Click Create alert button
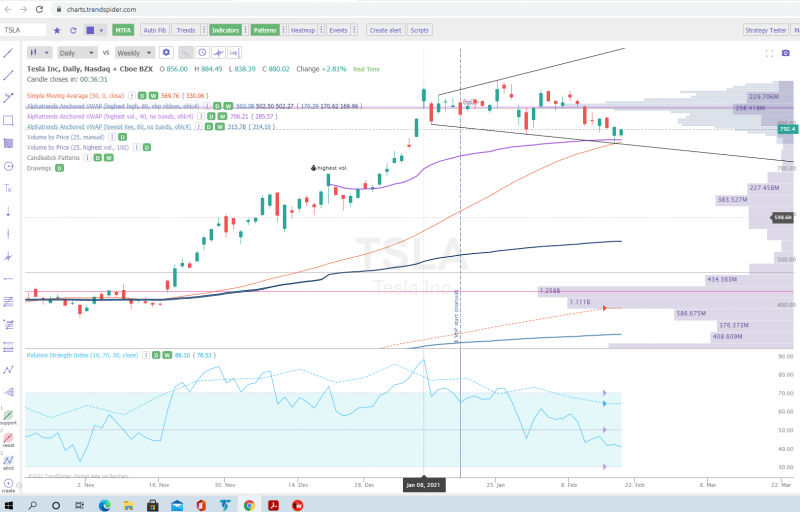This screenshot has height=512, width=800. (385, 31)
